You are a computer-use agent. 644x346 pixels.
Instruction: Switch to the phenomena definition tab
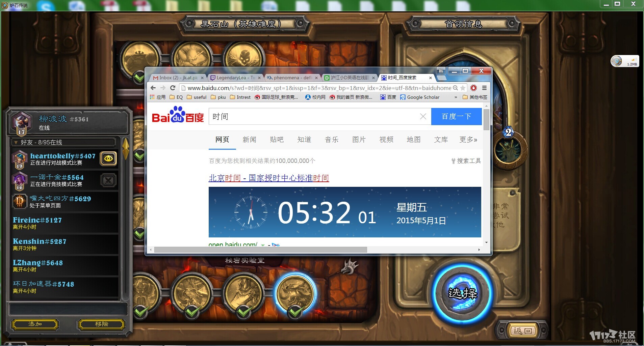pos(292,78)
